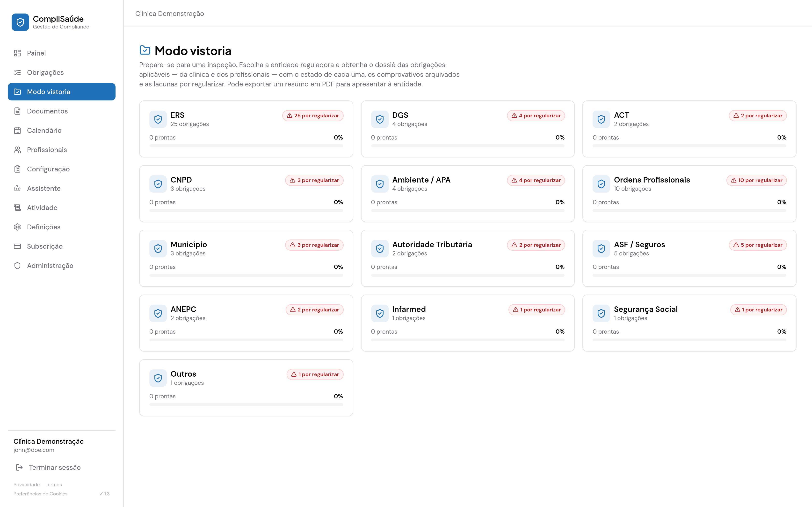
Task: Select the Segurança Social card
Action: click(689, 323)
